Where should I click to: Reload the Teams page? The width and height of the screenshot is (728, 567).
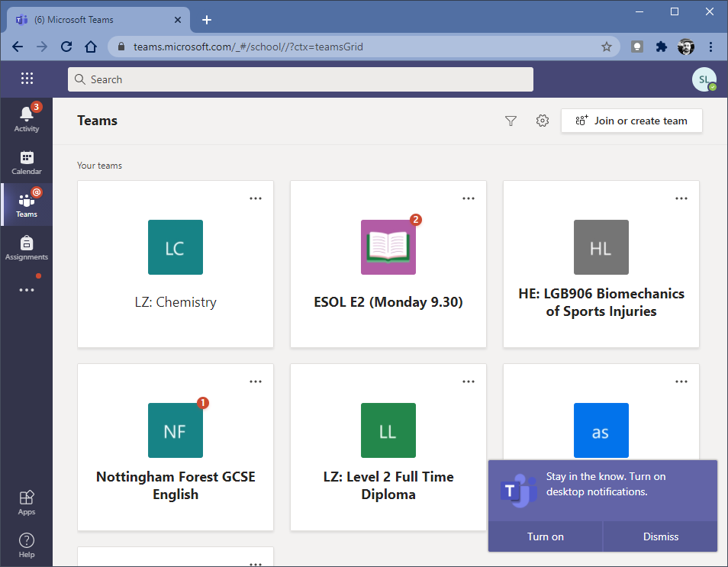[x=66, y=47]
